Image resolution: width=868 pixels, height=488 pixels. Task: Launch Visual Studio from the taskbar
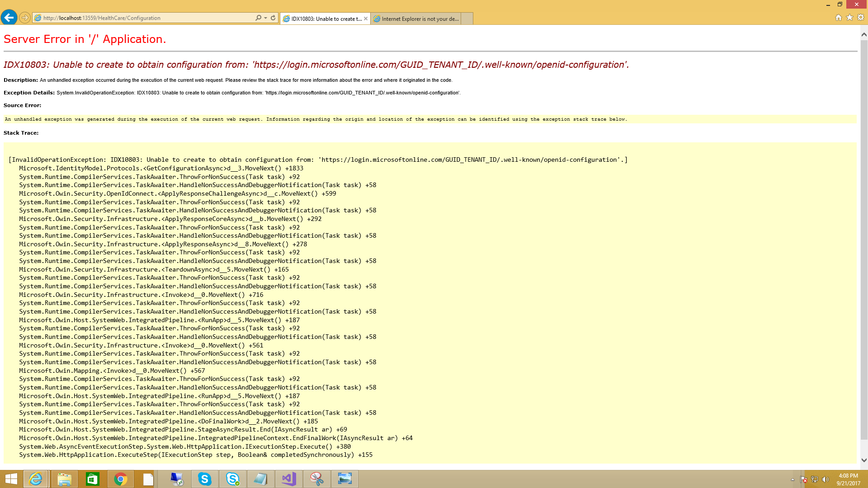point(289,479)
